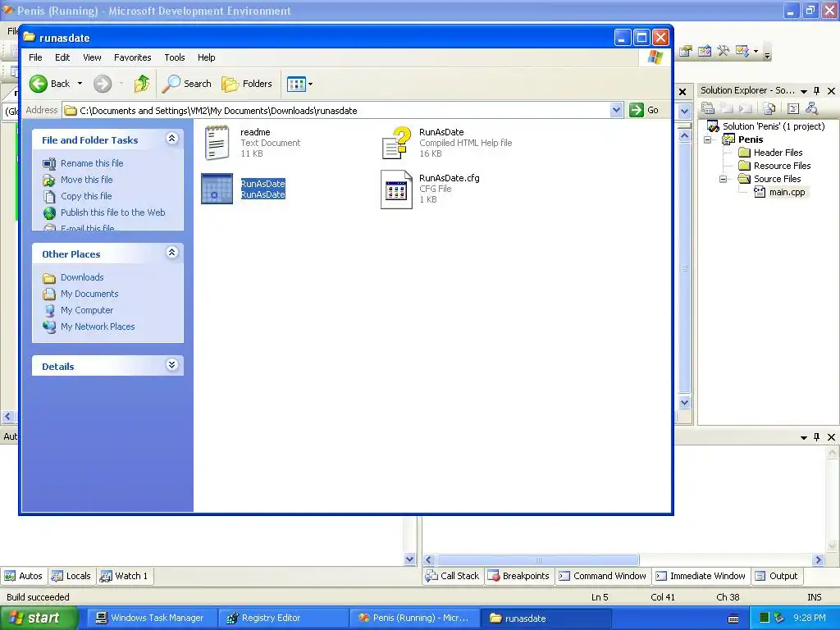The width and height of the screenshot is (840, 630).
Task: Expand the Details section
Action: coord(172,365)
